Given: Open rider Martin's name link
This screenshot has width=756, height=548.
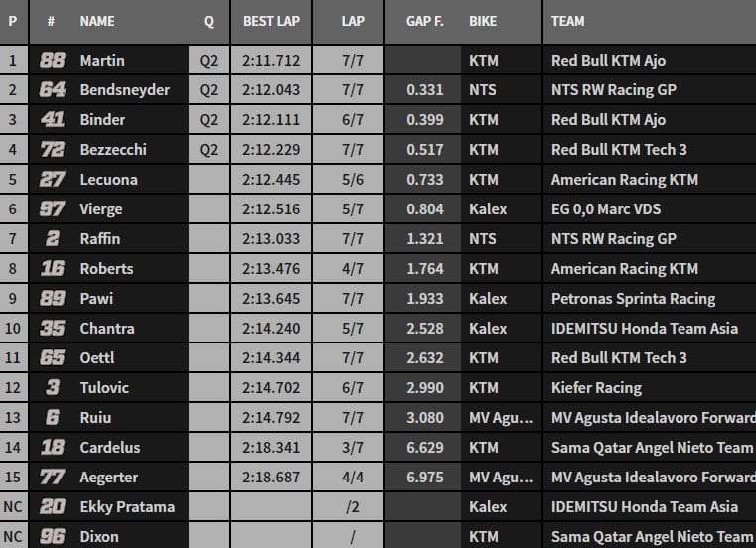Looking at the screenshot, I should click(x=102, y=61).
